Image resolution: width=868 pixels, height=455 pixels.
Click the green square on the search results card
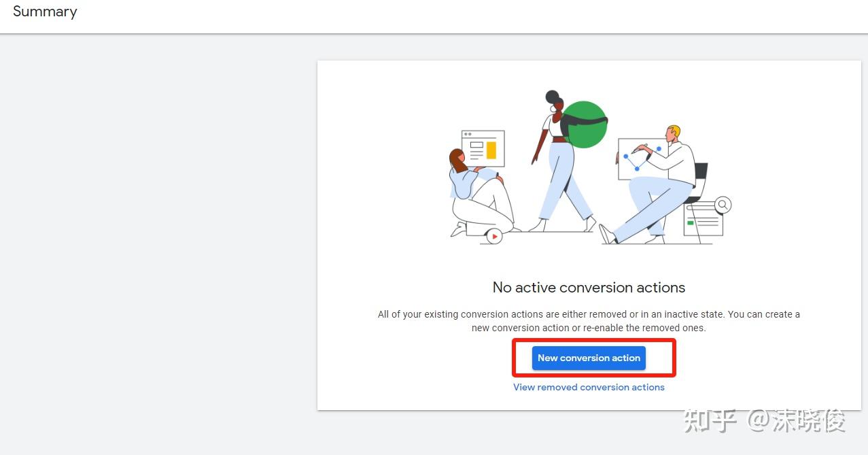690,222
